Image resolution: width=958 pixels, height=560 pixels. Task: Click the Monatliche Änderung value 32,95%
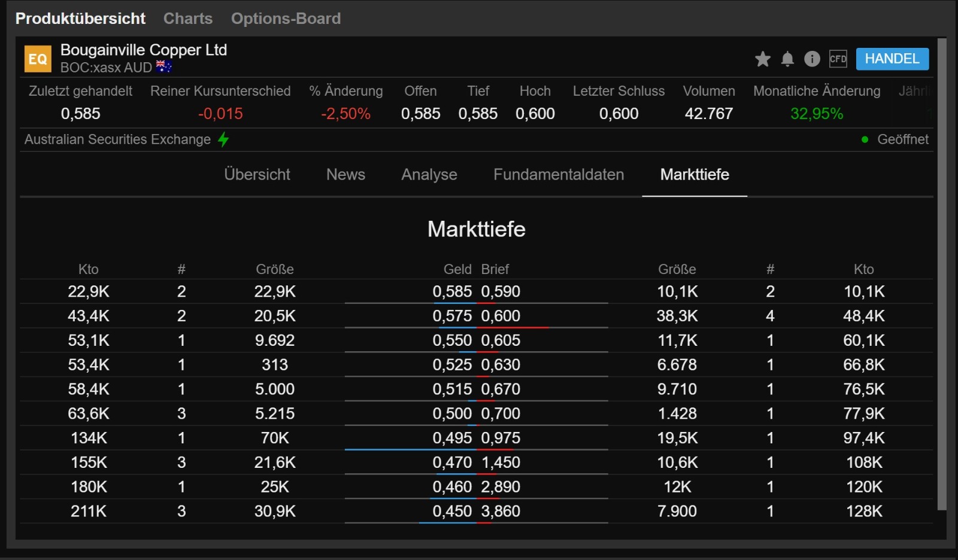coord(817,114)
